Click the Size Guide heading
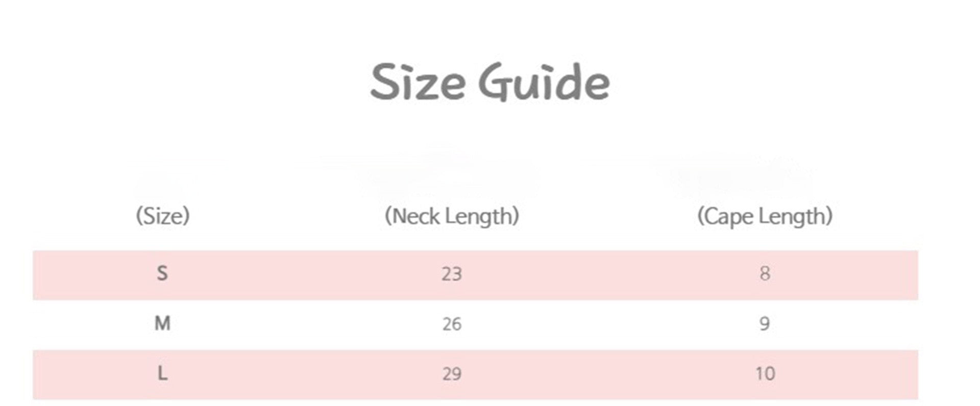The width and height of the screenshot is (980, 406). [x=490, y=82]
